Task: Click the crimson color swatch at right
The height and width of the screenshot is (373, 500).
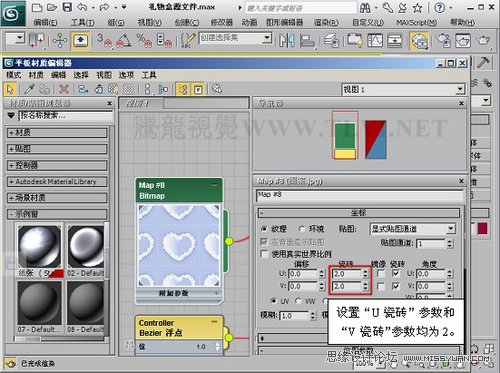Action: (482, 229)
